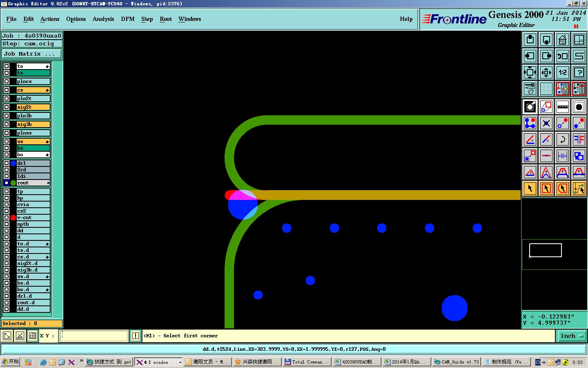Image resolution: width=588 pixels, height=368 pixels.
Task: Select the black octagon feature tool
Action: [x=579, y=107]
